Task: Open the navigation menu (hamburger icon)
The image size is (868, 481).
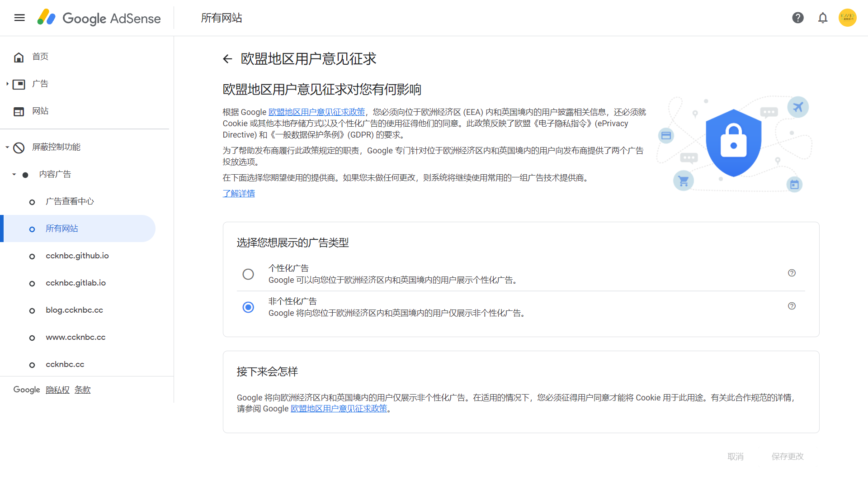Action: tap(19, 18)
